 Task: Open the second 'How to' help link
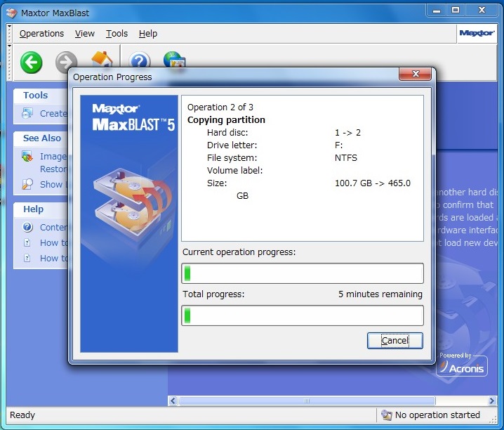[53, 258]
